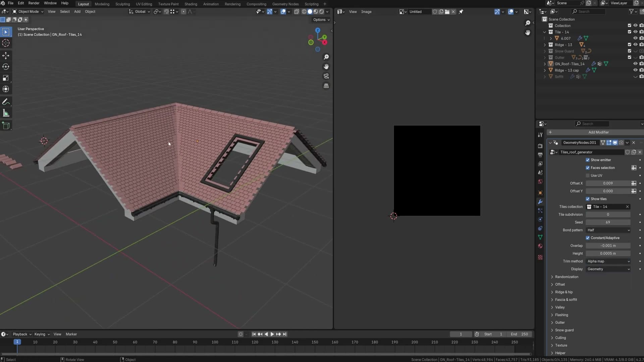The image size is (644, 362).
Task: Hide the Ridge - 13 cap object
Action: (635, 70)
